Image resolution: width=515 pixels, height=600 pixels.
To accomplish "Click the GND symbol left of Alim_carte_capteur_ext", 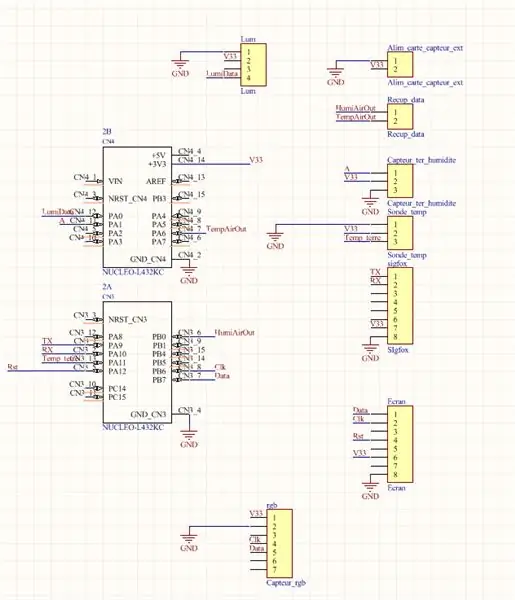I will 336,77.
